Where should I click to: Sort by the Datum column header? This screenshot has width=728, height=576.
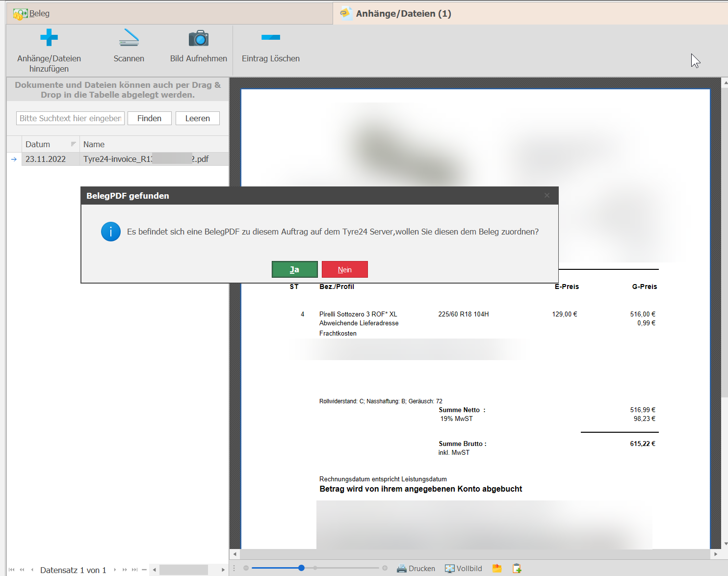(51, 144)
